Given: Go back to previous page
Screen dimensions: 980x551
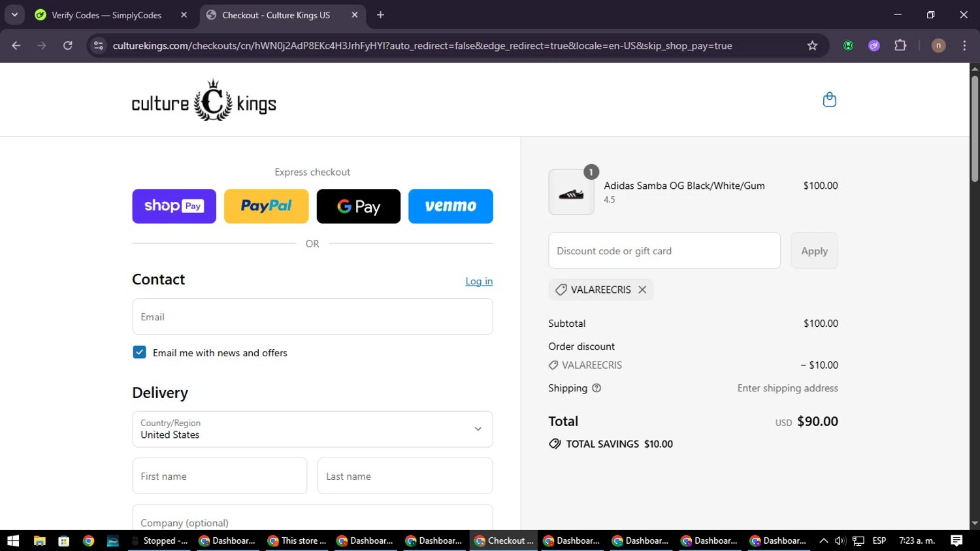Looking at the screenshot, I should pos(16,46).
